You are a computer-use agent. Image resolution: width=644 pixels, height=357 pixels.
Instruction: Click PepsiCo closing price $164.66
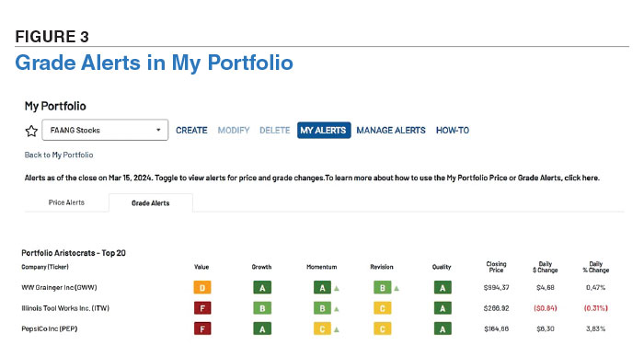pos(496,328)
